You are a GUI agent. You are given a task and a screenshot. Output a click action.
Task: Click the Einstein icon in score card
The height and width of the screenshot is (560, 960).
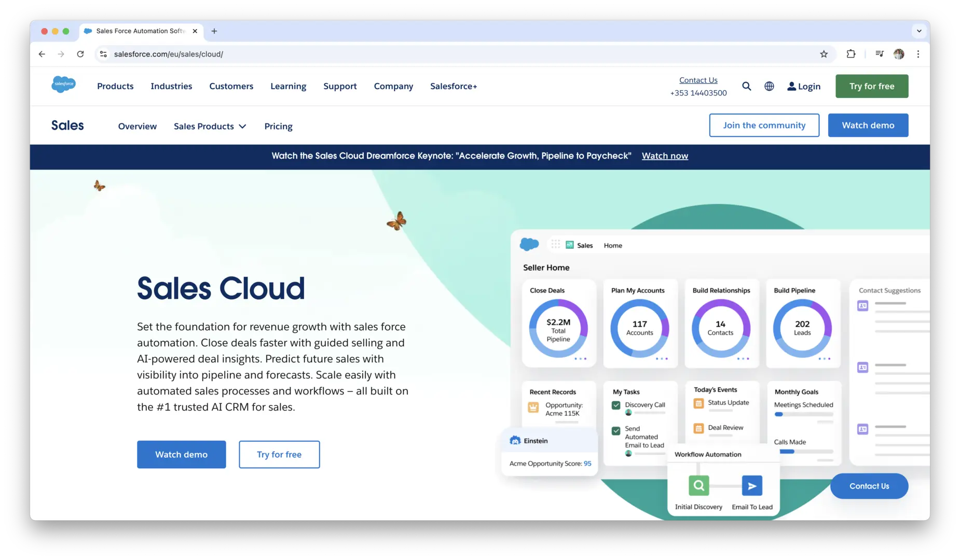click(515, 440)
